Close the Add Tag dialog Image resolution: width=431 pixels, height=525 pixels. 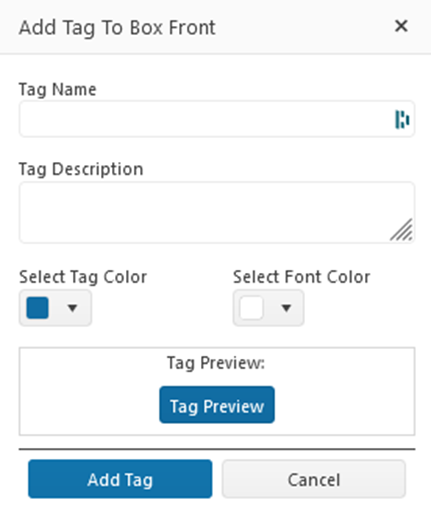pos(401,26)
